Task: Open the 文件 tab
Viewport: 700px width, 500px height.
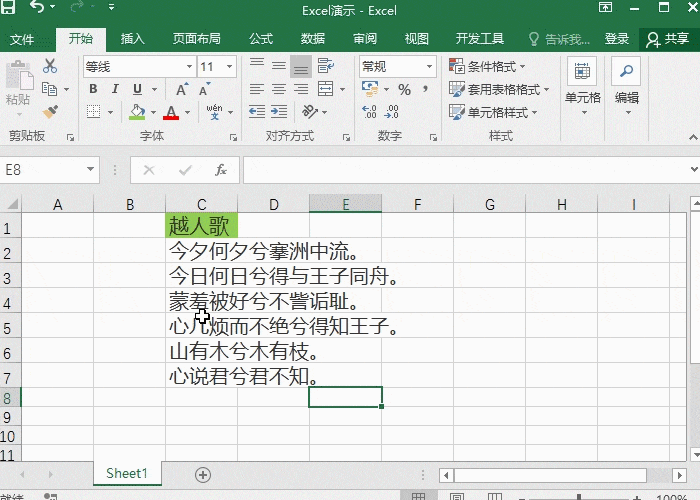Action: coord(22,39)
